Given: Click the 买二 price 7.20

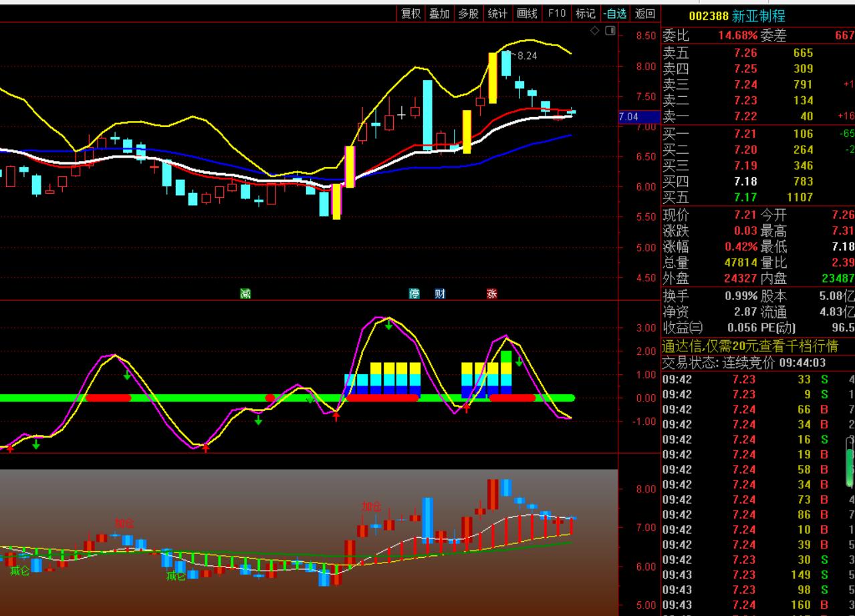Looking at the screenshot, I should click(745, 150).
